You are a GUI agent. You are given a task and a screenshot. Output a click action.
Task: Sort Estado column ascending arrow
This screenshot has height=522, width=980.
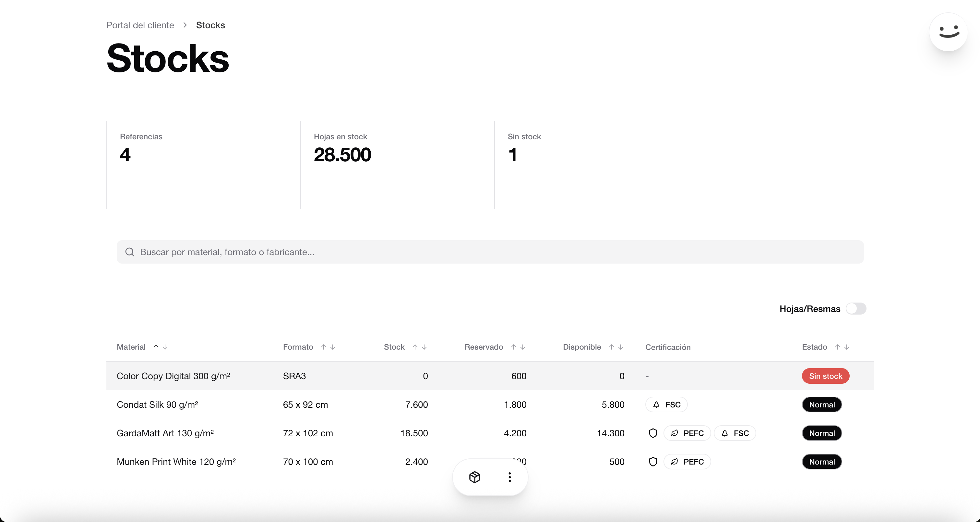point(837,347)
